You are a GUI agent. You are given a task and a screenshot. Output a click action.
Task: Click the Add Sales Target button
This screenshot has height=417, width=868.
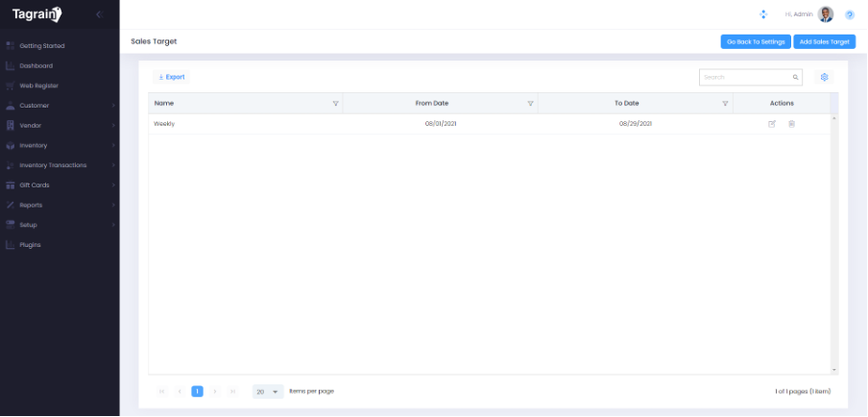pyautogui.click(x=824, y=42)
